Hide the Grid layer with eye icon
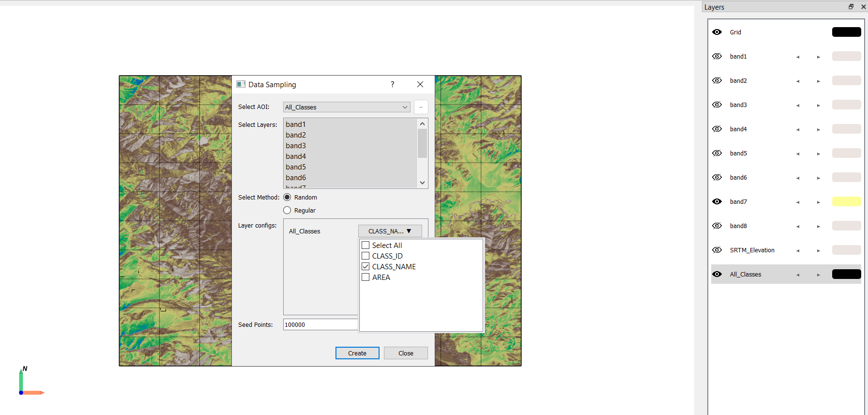 [x=717, y=32]
